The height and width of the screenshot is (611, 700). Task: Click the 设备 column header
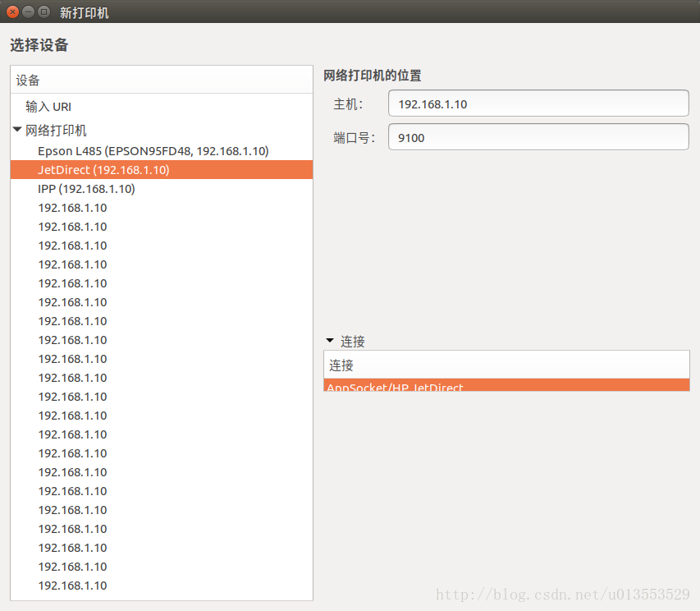point(162,80)
